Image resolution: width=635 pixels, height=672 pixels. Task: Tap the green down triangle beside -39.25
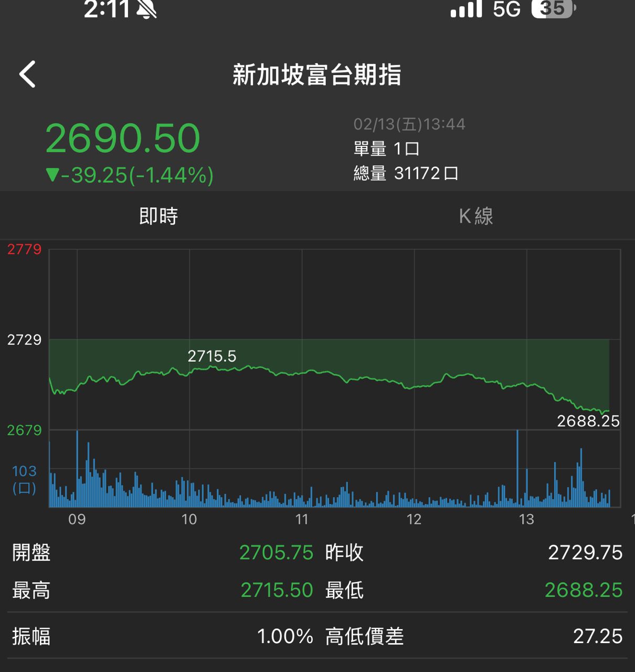[52, 175]
